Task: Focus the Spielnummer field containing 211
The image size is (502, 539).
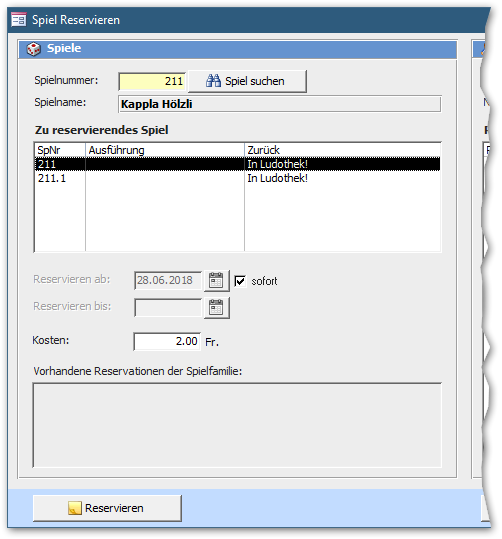Action: (x=152, y=81)
